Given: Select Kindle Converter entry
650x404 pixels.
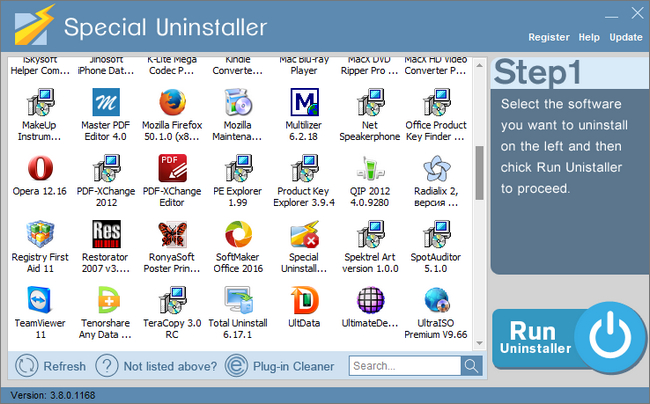Looking at the screenshot, I should tap(238, 66).
